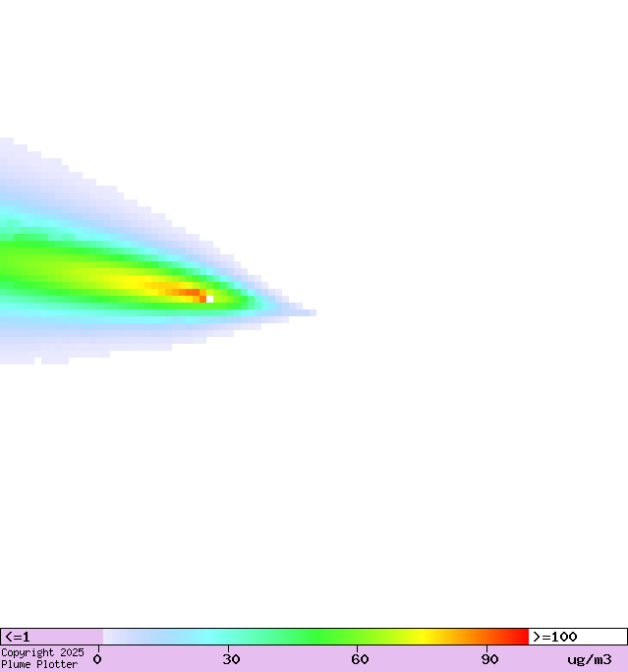The height and width of the screenshot is (672, 628).
Task: Select the "<=1" legend box
Action: coord(51,637)
